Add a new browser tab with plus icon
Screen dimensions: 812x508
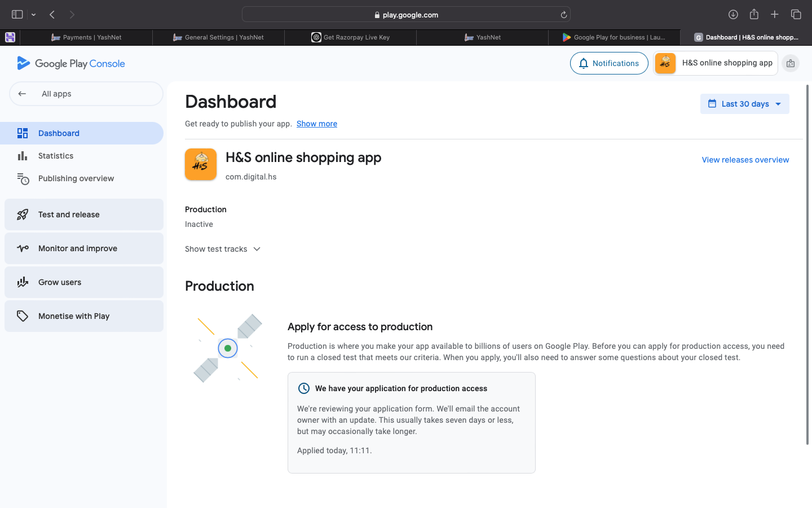pyautogui.click(x=775, y=15)
